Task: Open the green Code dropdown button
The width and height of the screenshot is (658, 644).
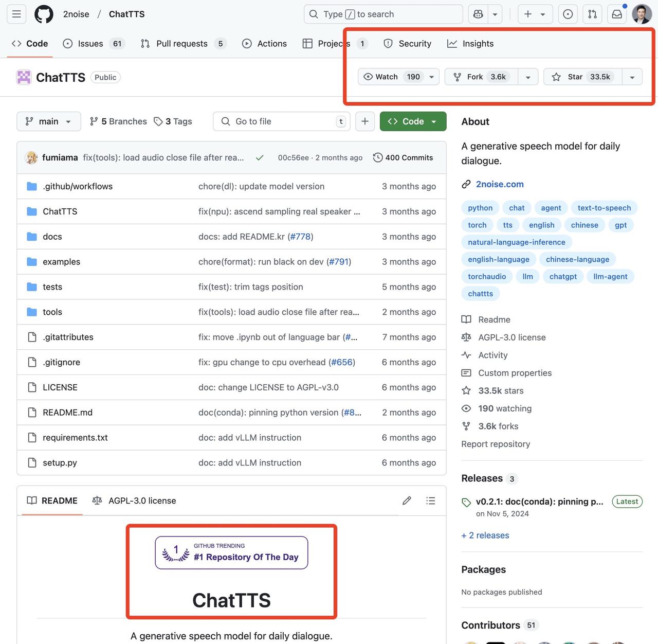Action: (413, 121)
